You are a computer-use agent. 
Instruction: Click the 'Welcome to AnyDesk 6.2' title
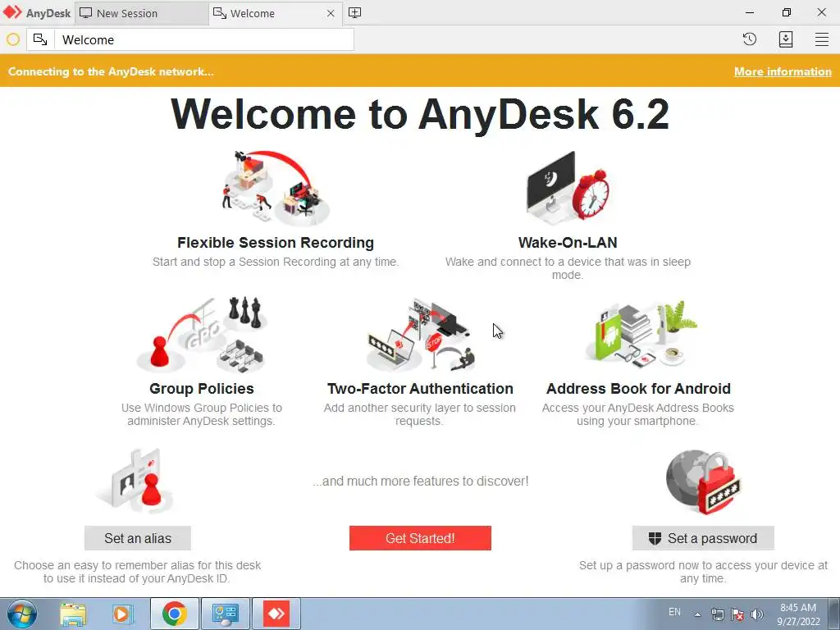(420, 114)
